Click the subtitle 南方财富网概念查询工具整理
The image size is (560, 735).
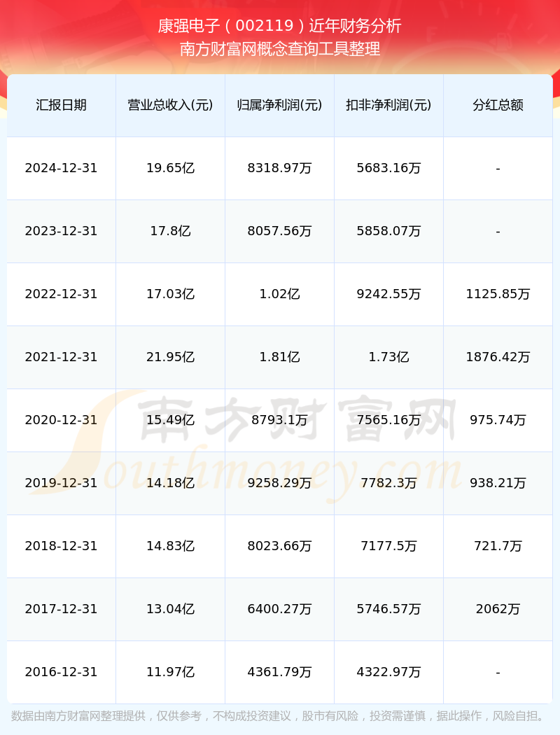pos(280,49)
